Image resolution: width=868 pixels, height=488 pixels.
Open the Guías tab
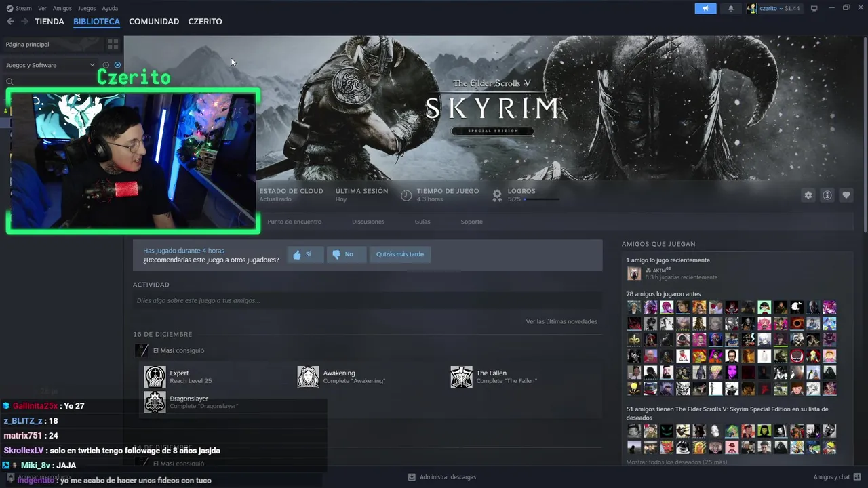tap(422, 222)
